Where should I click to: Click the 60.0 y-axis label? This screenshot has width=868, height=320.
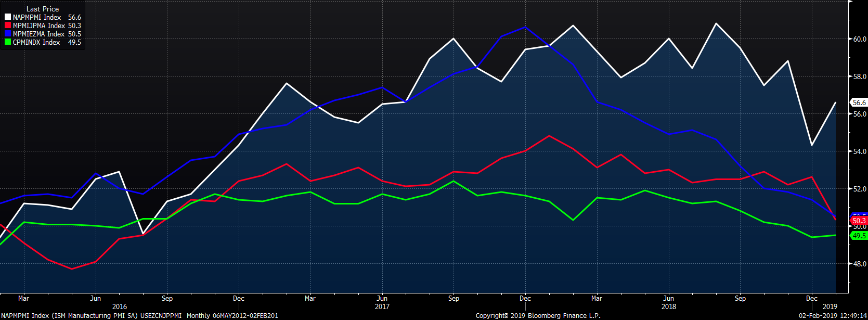[x=859, y=39]
